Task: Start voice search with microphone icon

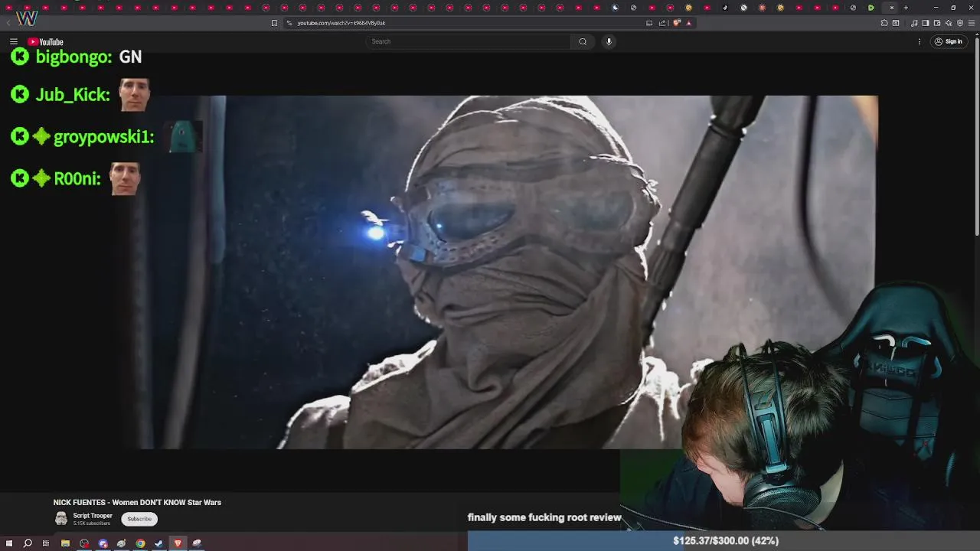Action: coord(609,41)
